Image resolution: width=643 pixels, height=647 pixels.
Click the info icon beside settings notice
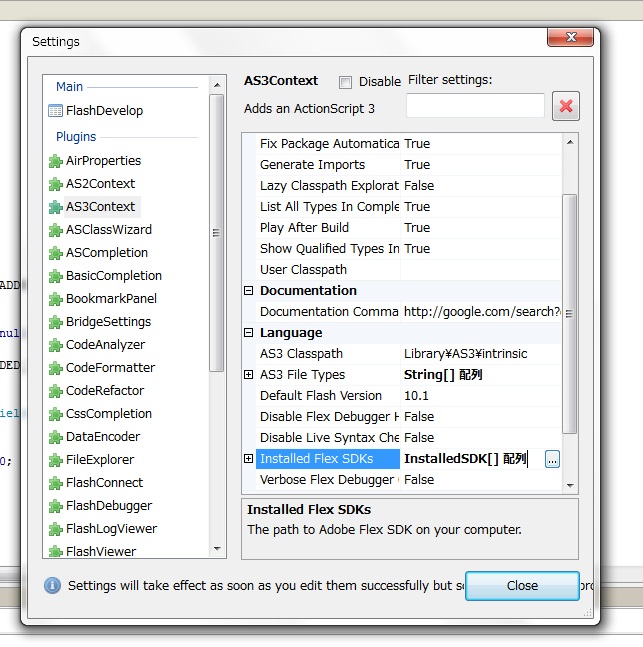tap(52, 585)
